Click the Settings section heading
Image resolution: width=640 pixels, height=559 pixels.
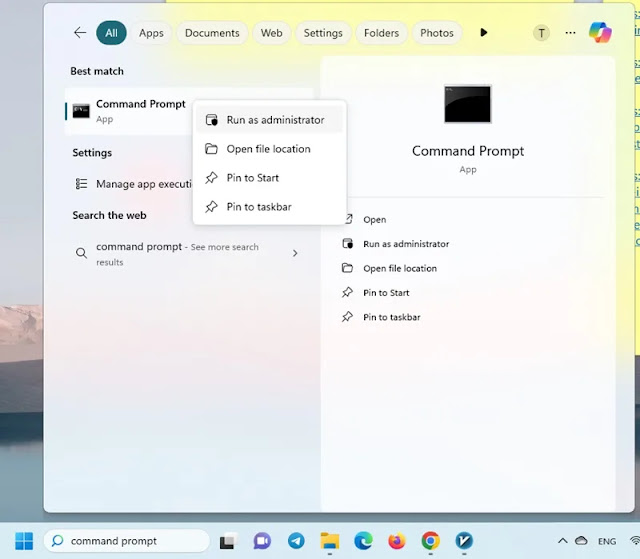click(92, 153)
